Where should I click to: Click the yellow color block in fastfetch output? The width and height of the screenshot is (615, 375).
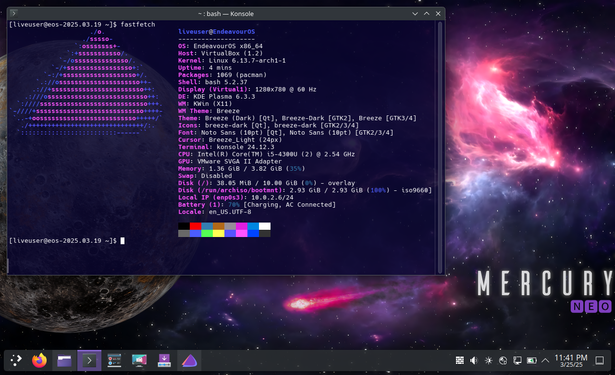(x=218, y=233)
